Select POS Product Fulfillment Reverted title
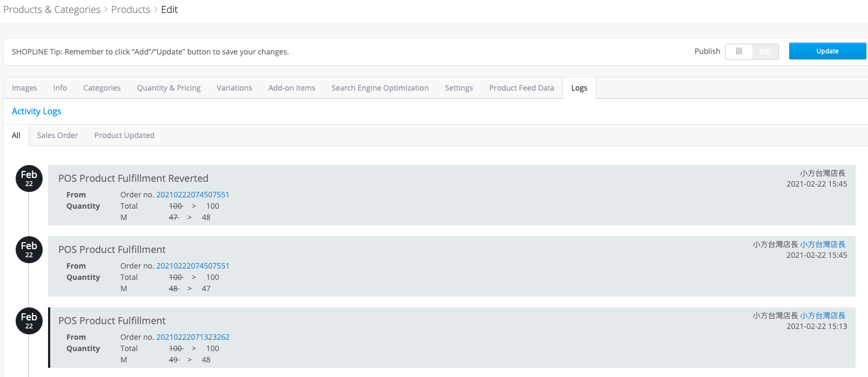The width and height of the screenshot is (868, 377). pos(133,179)
